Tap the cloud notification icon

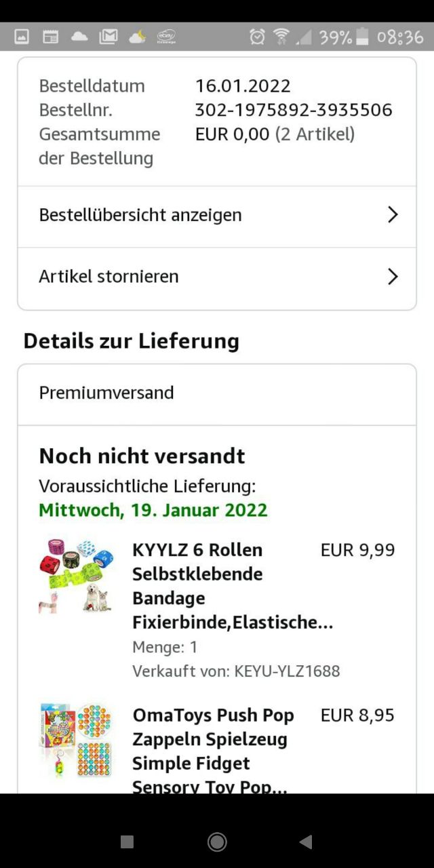[80, 37]
